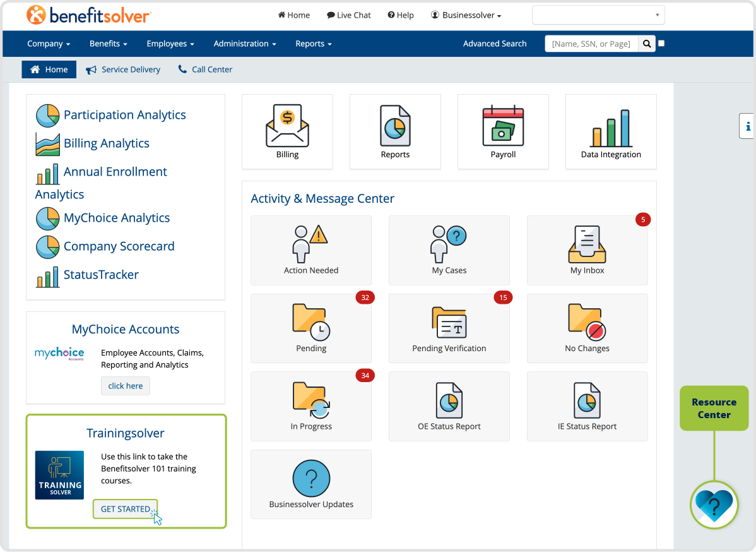Click the Trainingsolver heading
Image resolution: width=756 pixels, height=552 pixels.
tap(126, 433)
